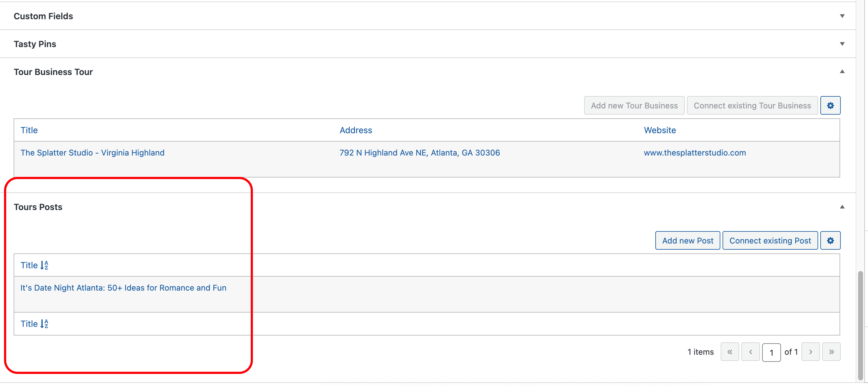
Task: Go to last page of posts
Action: (x=831, y=352)
